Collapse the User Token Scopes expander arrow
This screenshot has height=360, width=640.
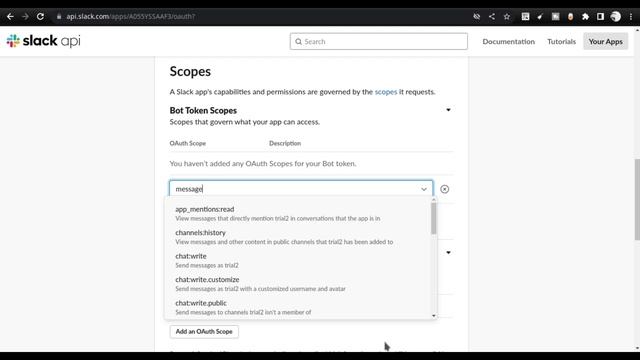pos(448,252)
